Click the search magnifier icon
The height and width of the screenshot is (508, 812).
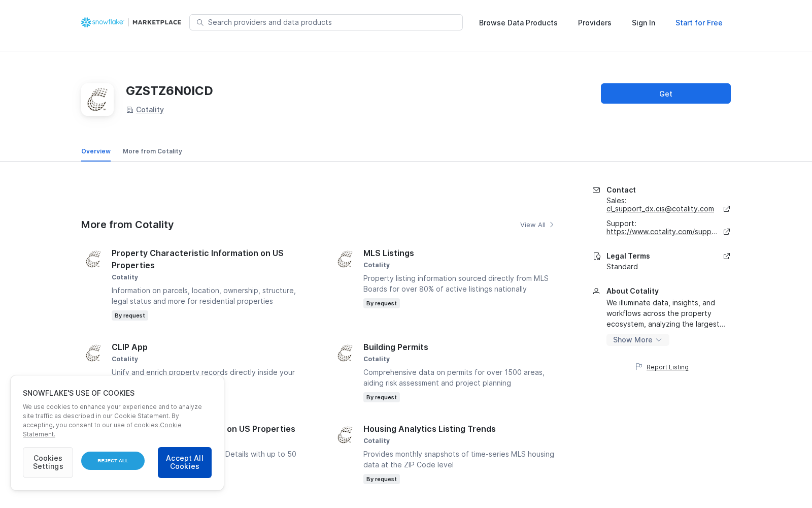(200, 22)
